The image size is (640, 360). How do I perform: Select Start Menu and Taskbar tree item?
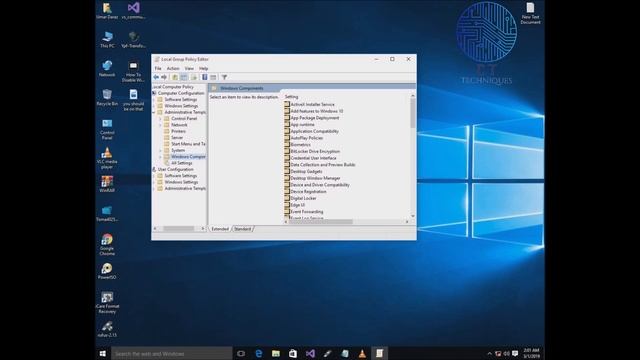[188, 144]
